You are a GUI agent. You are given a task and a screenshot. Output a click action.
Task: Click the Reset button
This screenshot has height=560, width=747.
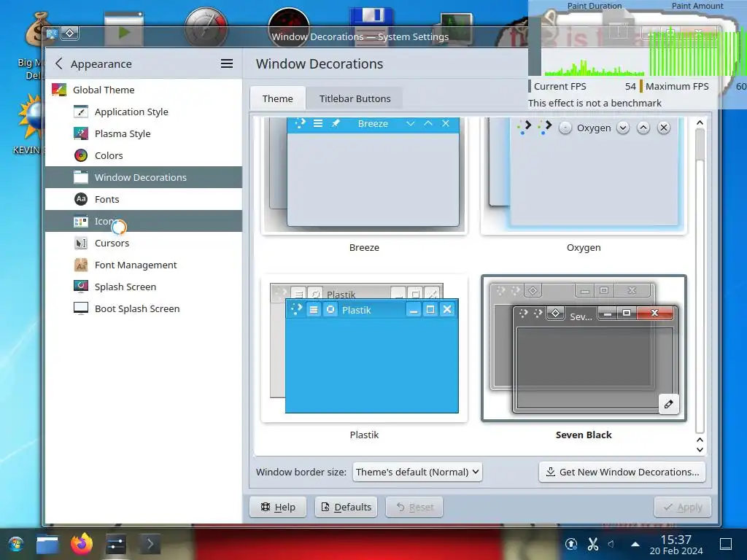pyautogui.click(x=414, y=507)
